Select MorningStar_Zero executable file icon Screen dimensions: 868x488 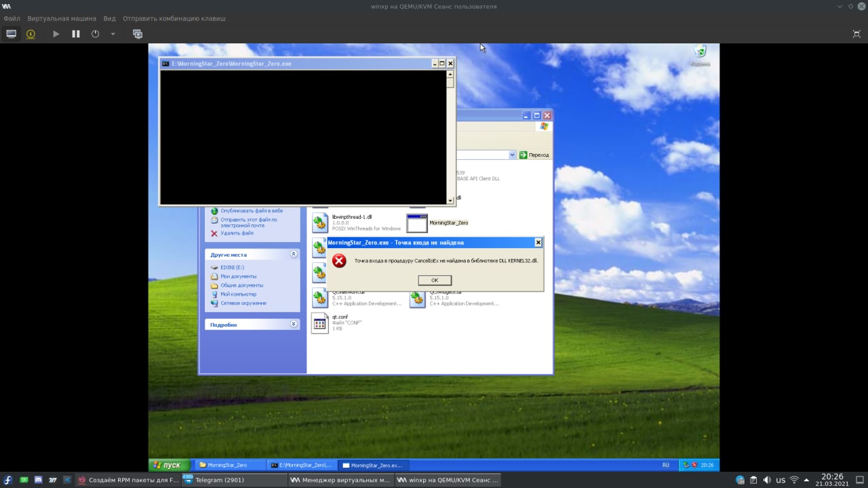click(416, 223)
